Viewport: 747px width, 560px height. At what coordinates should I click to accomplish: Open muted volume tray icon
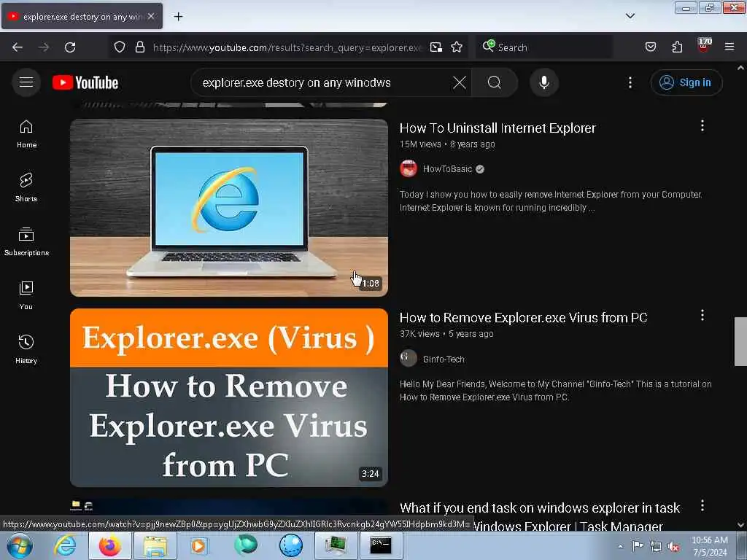(673, 547)
